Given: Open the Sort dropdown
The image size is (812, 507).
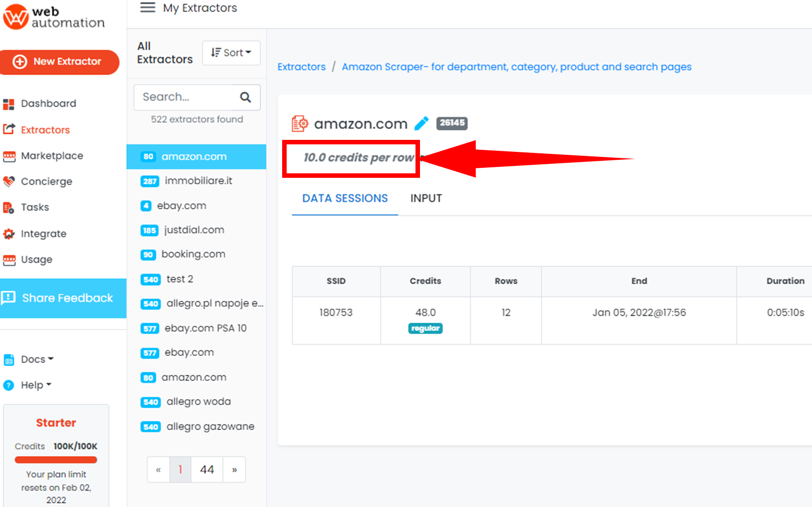Looking at the screenshot, I should point(231,53).
